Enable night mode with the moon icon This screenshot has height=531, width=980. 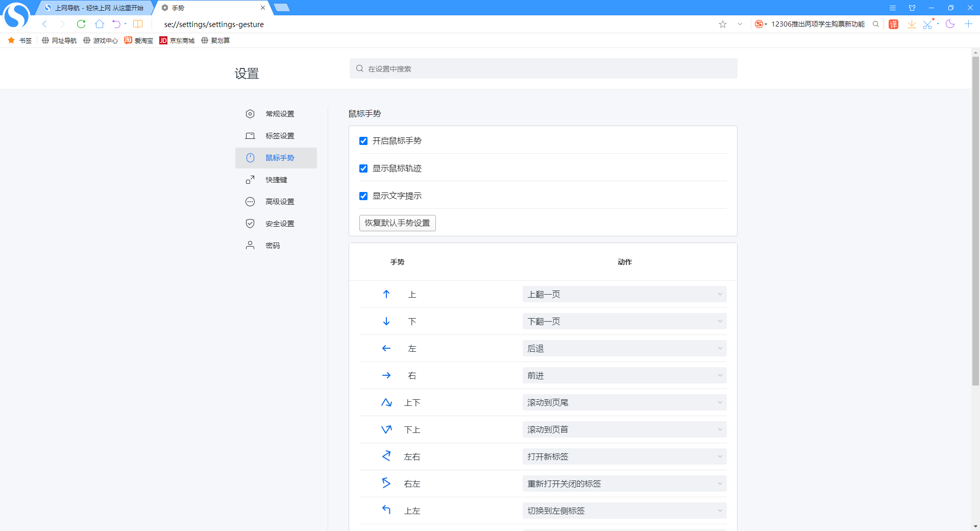pyautogui.click(x=950, y=24)
